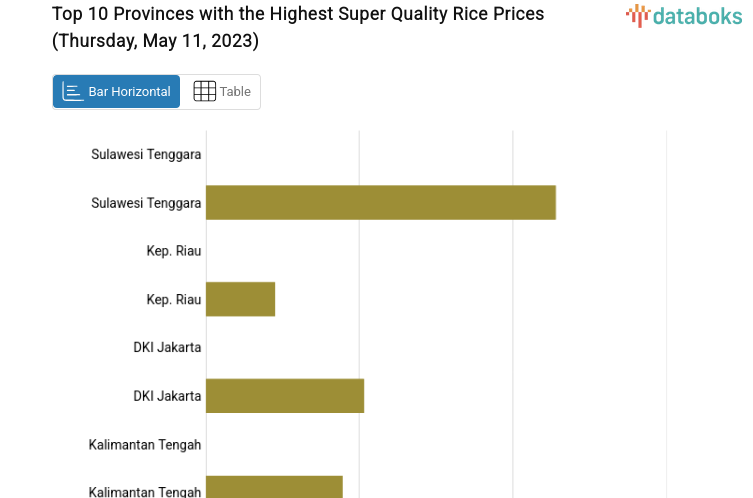This screenshot has height=498, width=753.
Task: Click the table grid icon
Action: [204, 91]
